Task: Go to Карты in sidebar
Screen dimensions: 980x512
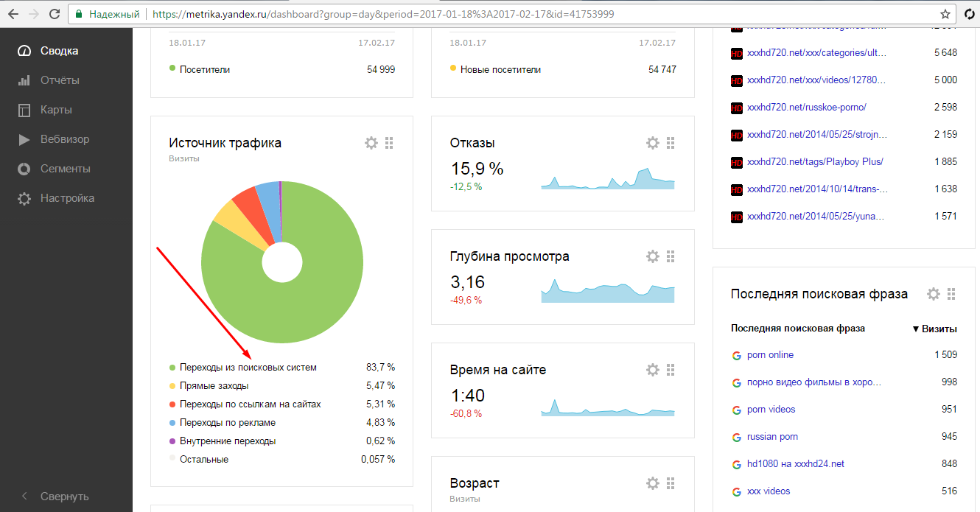Action: [x=56, y=110]
